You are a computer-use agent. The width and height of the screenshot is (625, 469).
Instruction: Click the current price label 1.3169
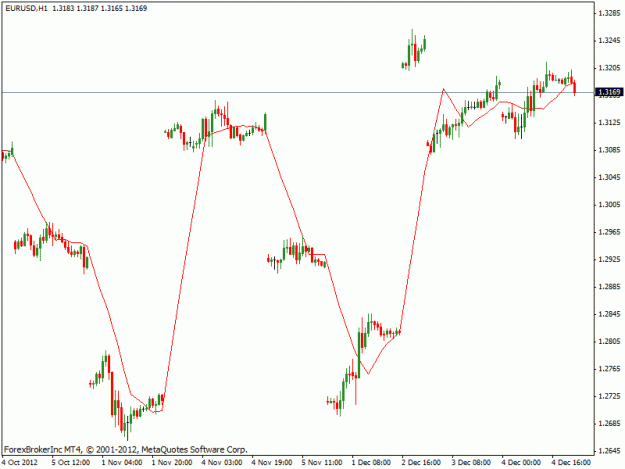click(x=609, y=92)
